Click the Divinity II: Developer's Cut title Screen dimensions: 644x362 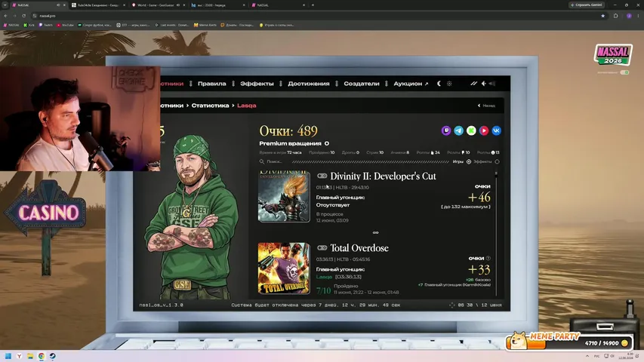[383, 176]
